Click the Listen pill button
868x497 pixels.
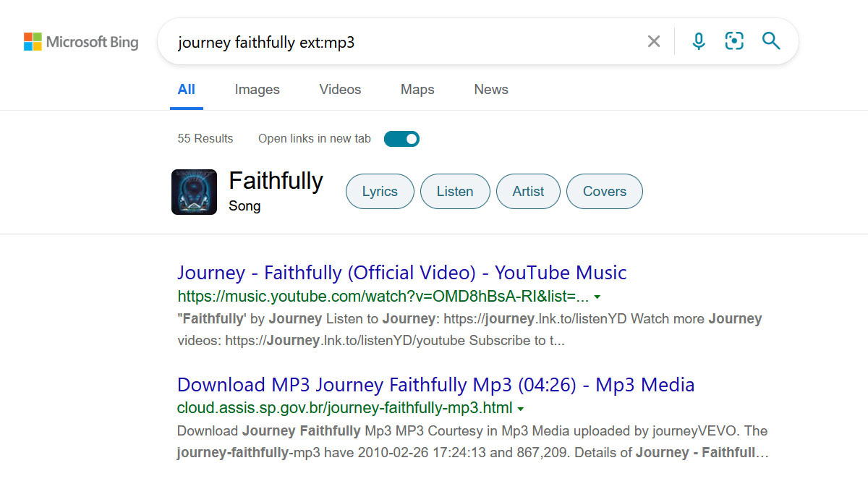point(455,192)
